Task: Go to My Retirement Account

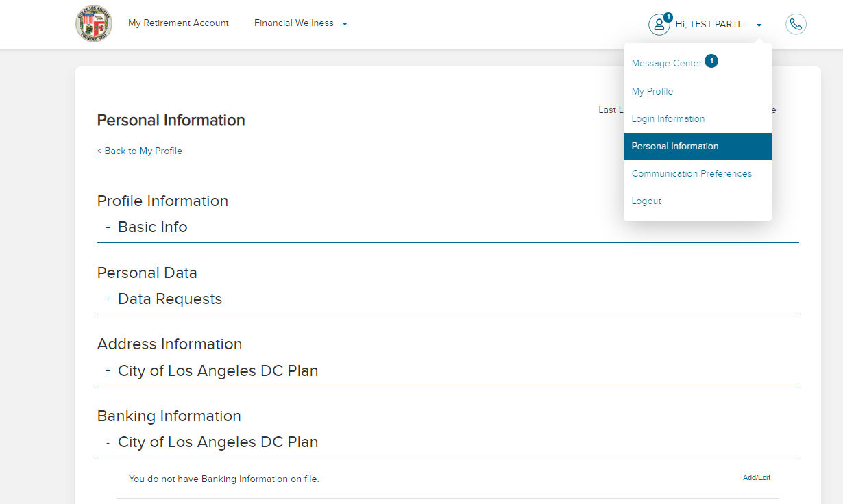Action: (178, 23)
